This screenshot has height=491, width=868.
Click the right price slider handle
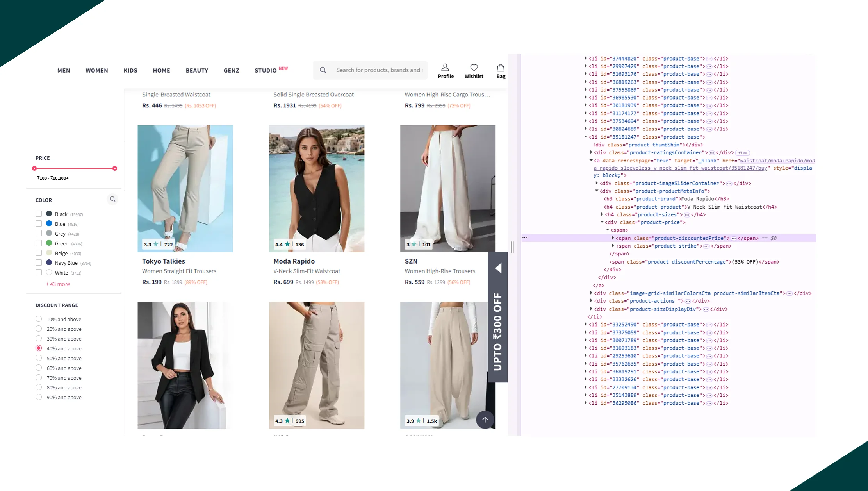[115, 168]
